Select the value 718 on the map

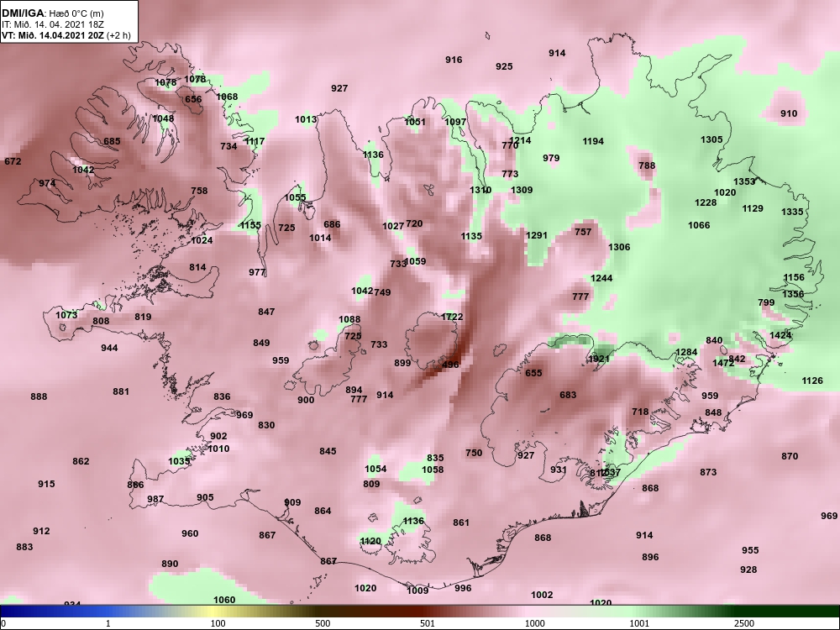(640, 412)
